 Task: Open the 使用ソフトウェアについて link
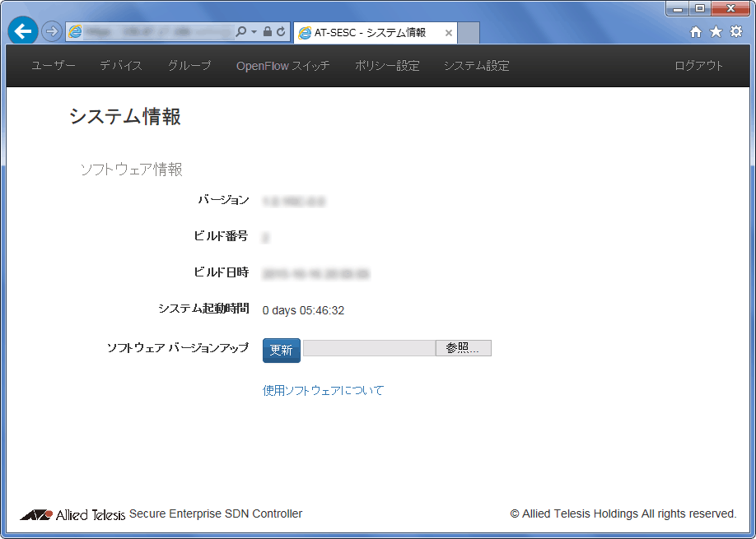pyautogui.click(x=323, y=390)
